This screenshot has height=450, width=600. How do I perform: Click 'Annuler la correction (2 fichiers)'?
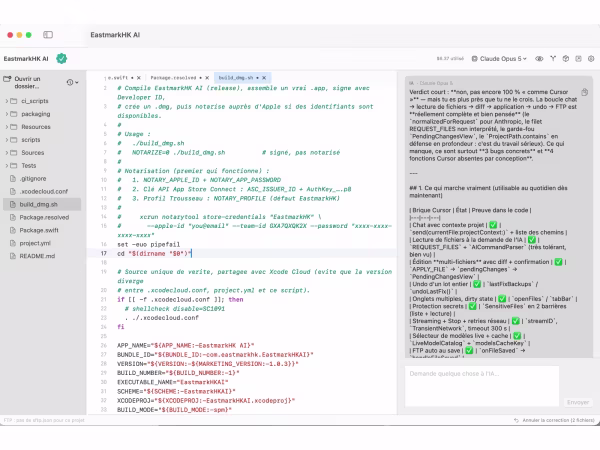click(x=558, y=420)
